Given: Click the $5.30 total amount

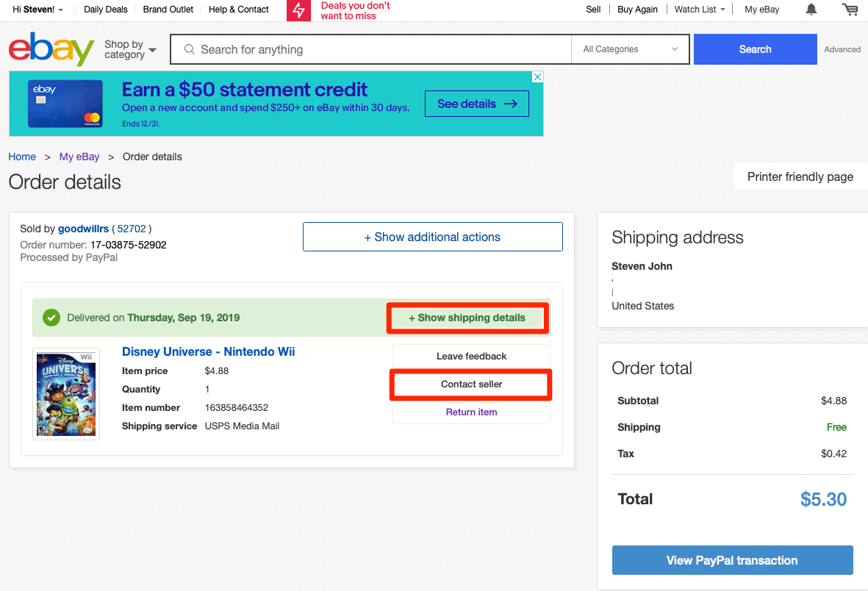Looking at the screenshot, I should [823, 499].
